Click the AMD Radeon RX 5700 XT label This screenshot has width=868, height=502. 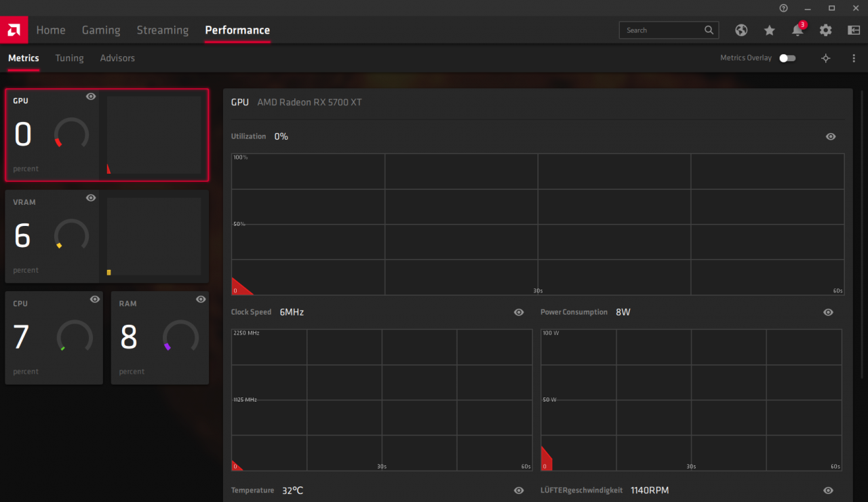pos(309,102)
